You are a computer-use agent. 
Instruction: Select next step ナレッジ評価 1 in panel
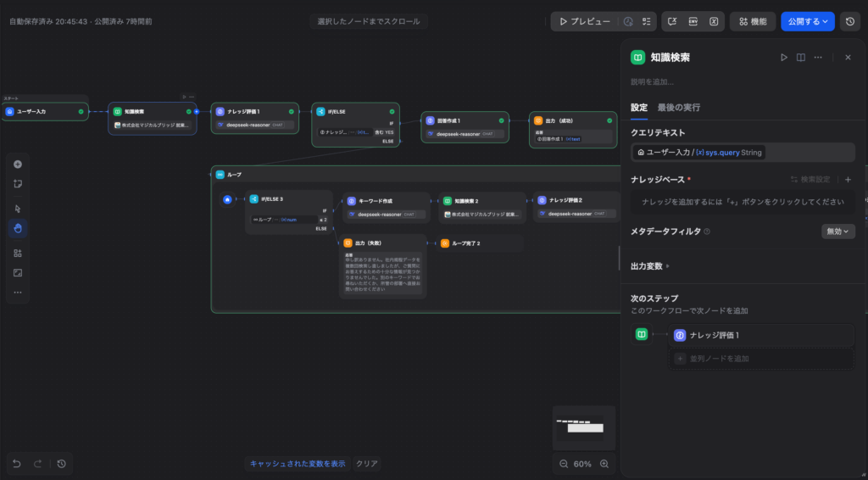761,335
